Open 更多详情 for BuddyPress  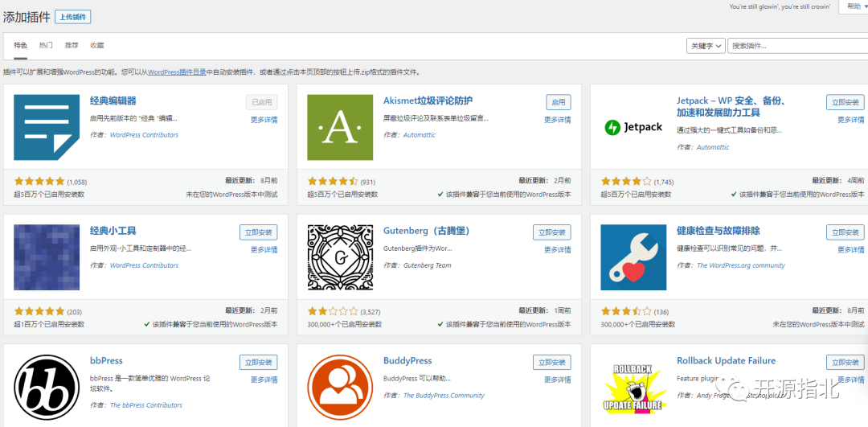click(558, 380)
